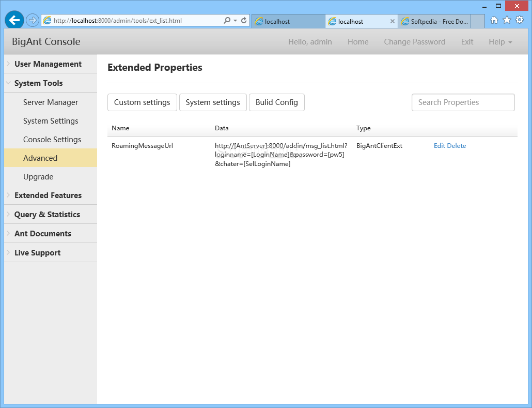Screen dimensions: 532x408
Task: Select the second localhost tab
Action: 362,21
